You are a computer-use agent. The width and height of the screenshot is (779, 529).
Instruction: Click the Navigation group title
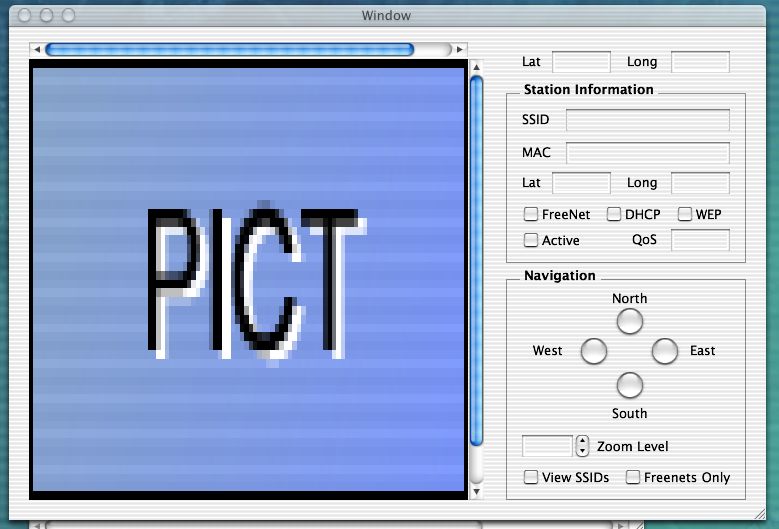point(559,275)
